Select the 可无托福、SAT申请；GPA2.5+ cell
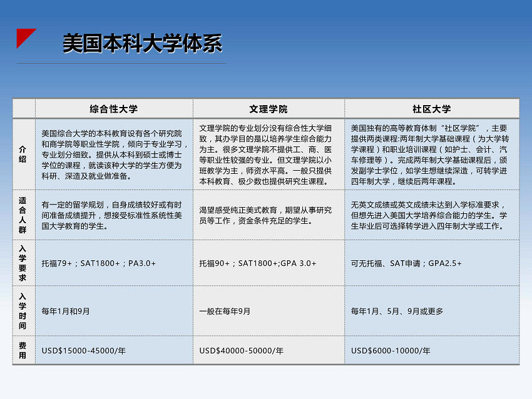 coord(432,263)
